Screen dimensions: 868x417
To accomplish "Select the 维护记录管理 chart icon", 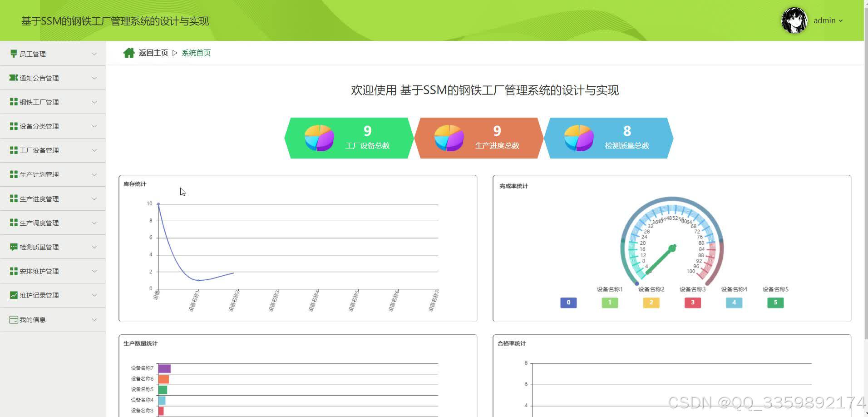I will (x=14, y=295).
